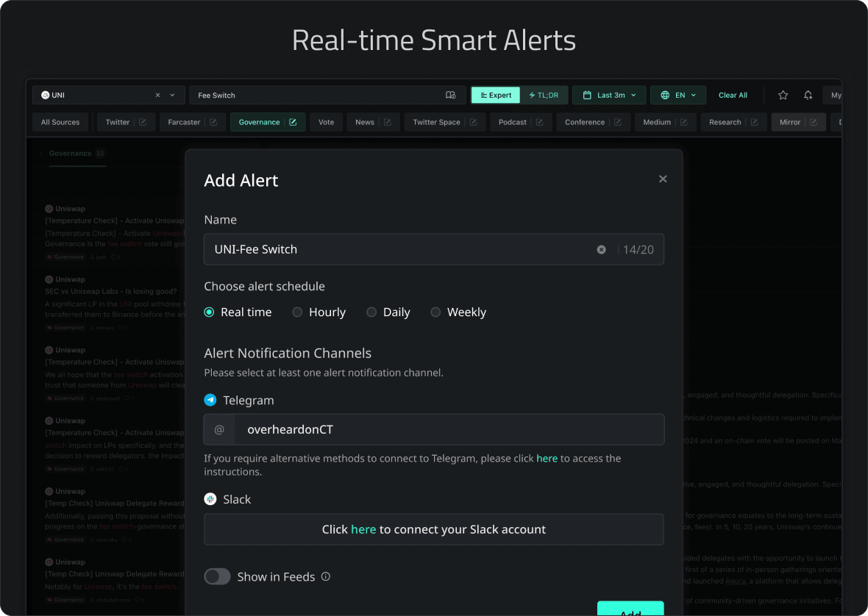Select the Mirror source tab

[790, 122]
